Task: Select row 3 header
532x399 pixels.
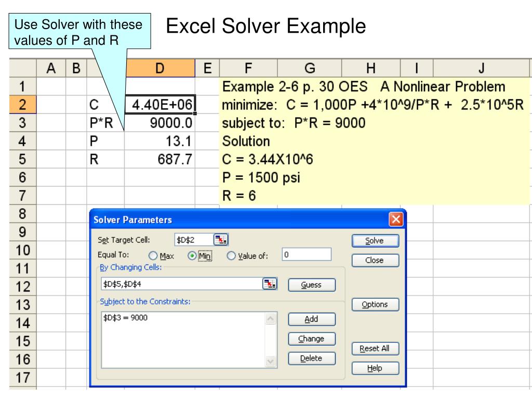Action: (x=22, y=123)
